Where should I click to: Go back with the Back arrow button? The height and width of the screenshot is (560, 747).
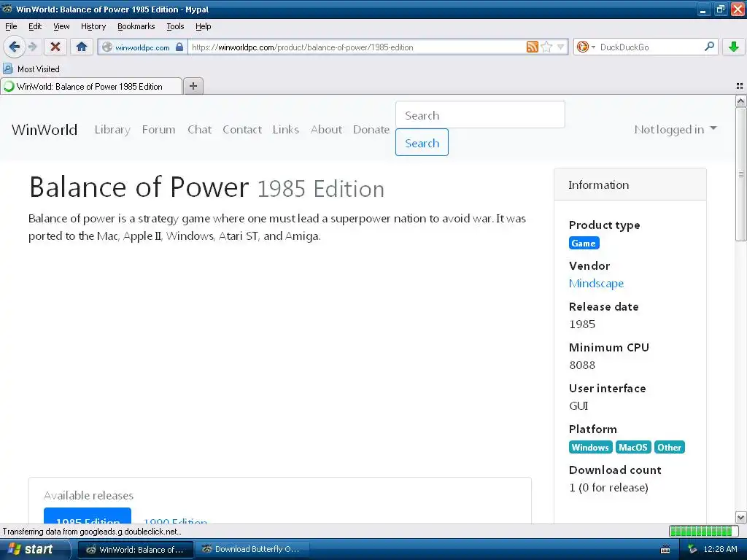tap(14, 47)
